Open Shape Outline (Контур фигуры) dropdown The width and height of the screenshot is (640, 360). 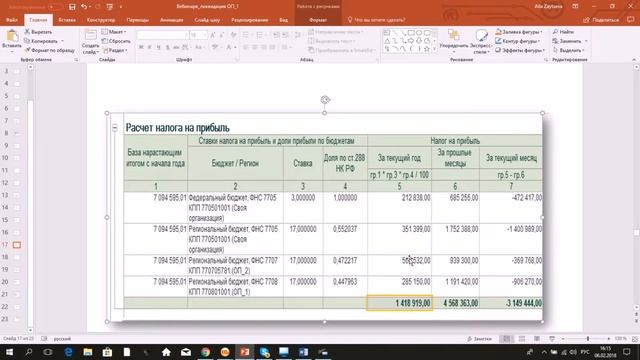pos(518,41)
